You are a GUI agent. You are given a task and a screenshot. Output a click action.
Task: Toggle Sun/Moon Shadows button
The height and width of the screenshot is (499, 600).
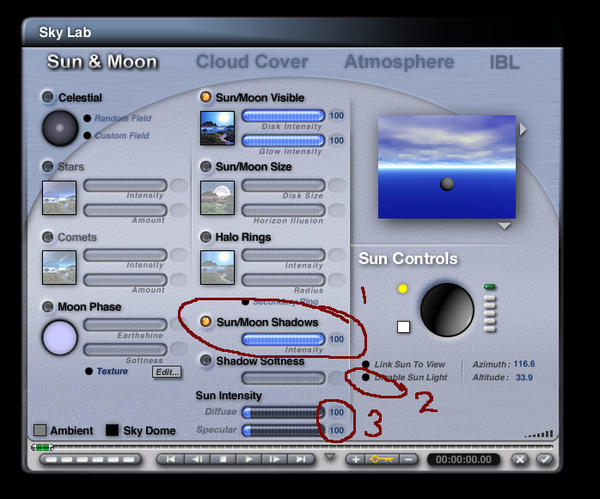(206, 321)
